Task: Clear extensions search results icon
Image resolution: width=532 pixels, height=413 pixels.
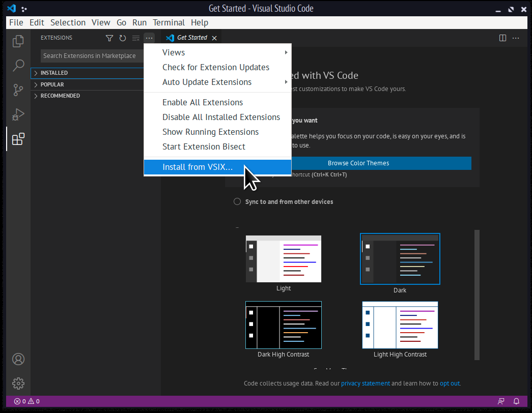Action: point(136,38)
